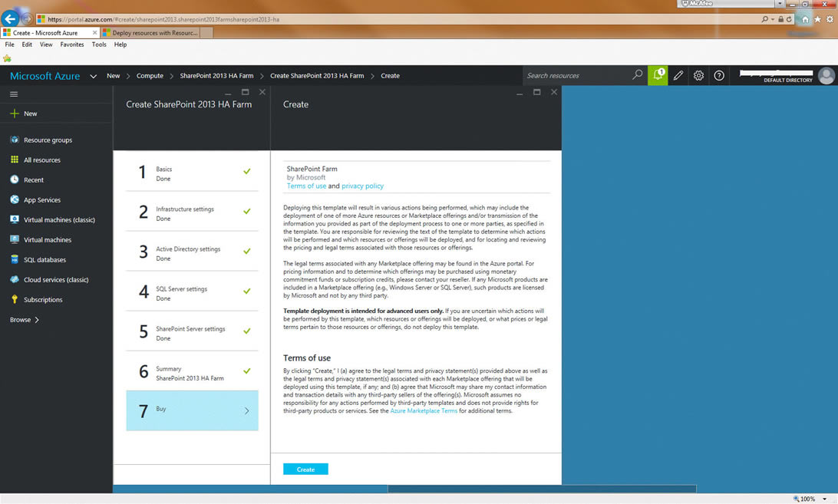
Task: Click Compute in the breadcrumb
Action: [x=150, y=76]
